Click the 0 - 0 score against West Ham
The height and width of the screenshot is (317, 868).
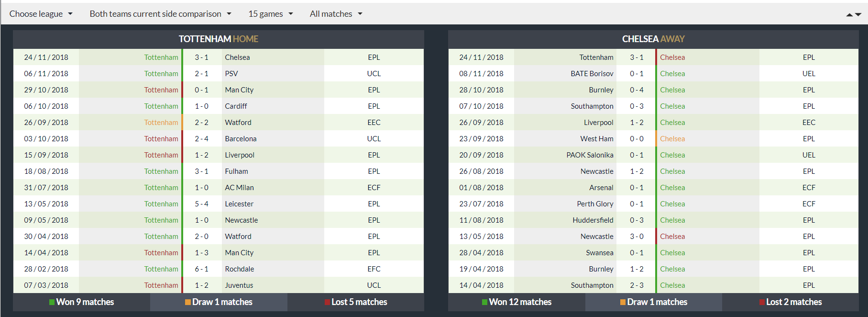637,139
